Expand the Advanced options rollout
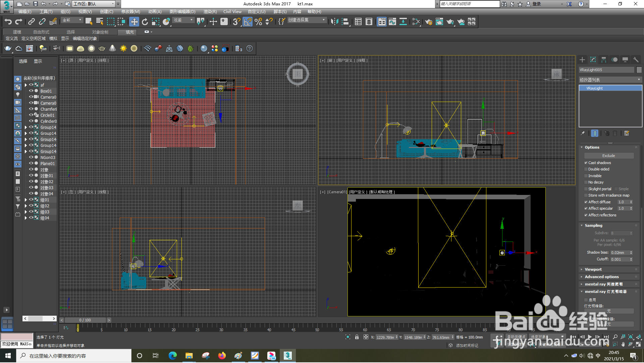Viewport: 644px width, 363px height. pos(602,277)
